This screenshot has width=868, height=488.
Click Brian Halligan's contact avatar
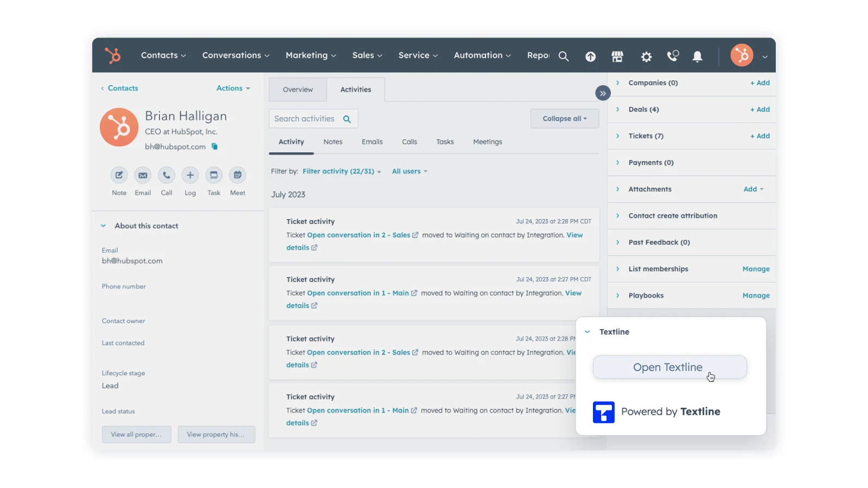(119, 127)
